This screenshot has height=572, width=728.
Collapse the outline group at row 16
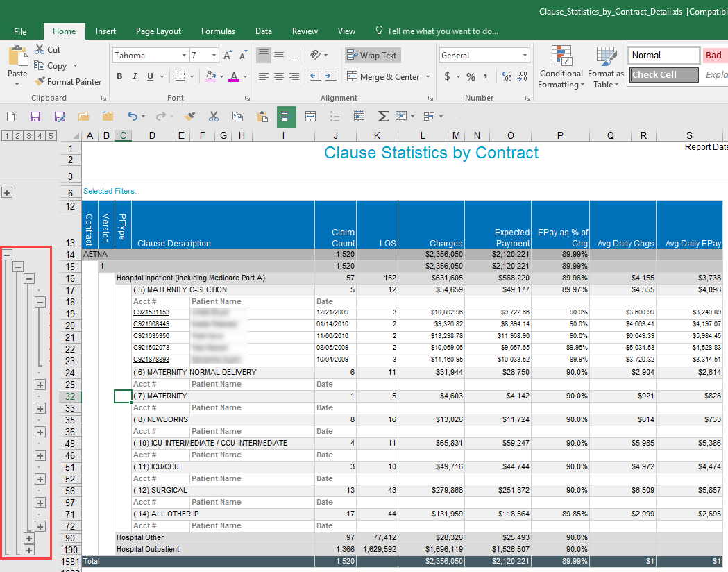click(x=28, y=278)
